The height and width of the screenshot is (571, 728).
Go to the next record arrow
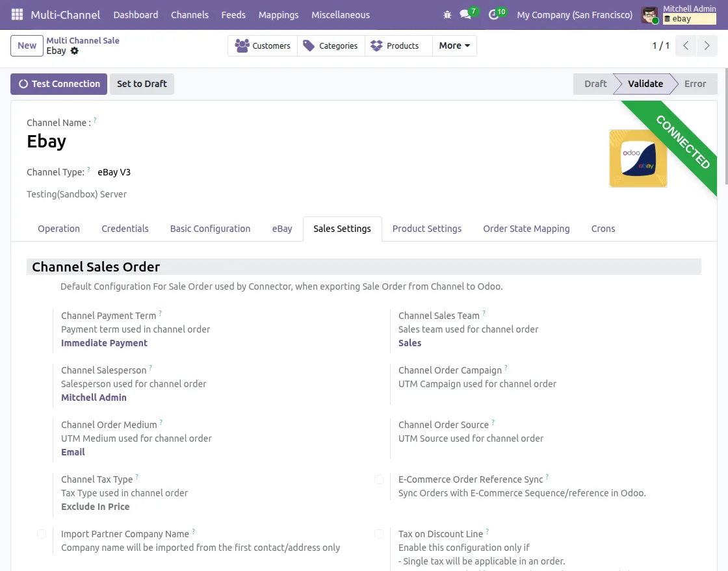pos(707,45)
